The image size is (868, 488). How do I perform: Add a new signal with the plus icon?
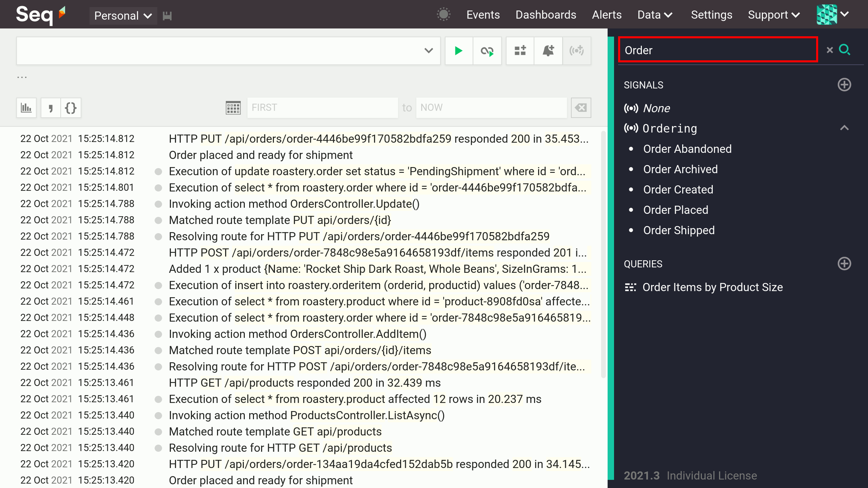point(844,85)
